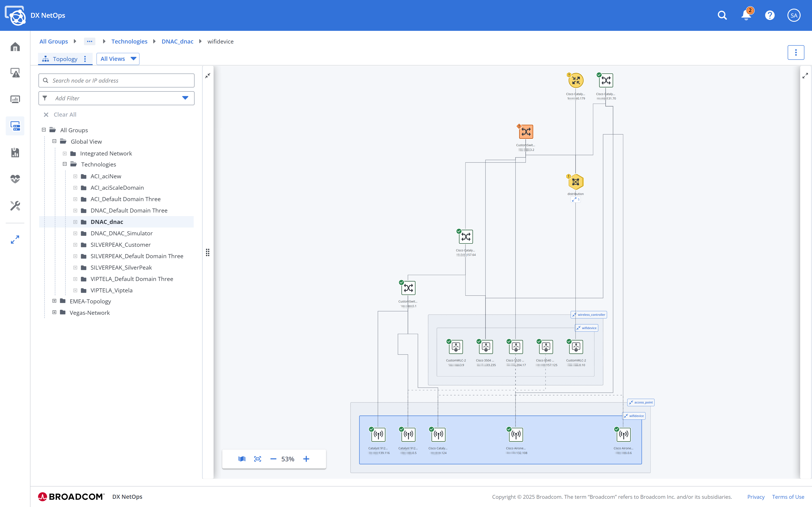Open the three-dot overflow menu on top right

click(796, 52)
